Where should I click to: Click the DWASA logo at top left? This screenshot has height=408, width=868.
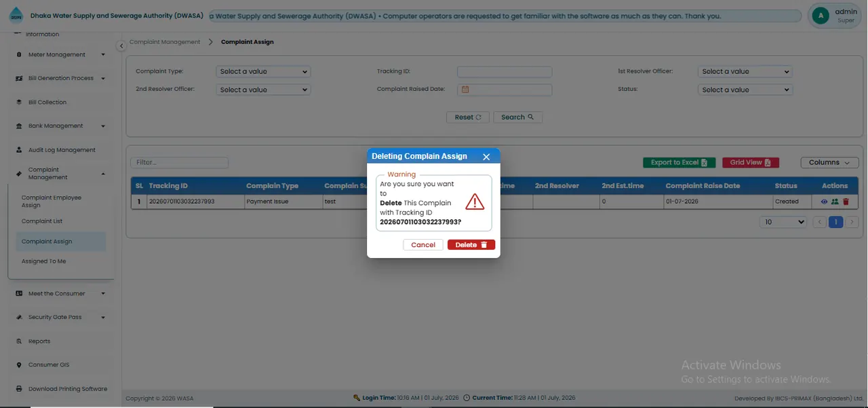point(16,16)
